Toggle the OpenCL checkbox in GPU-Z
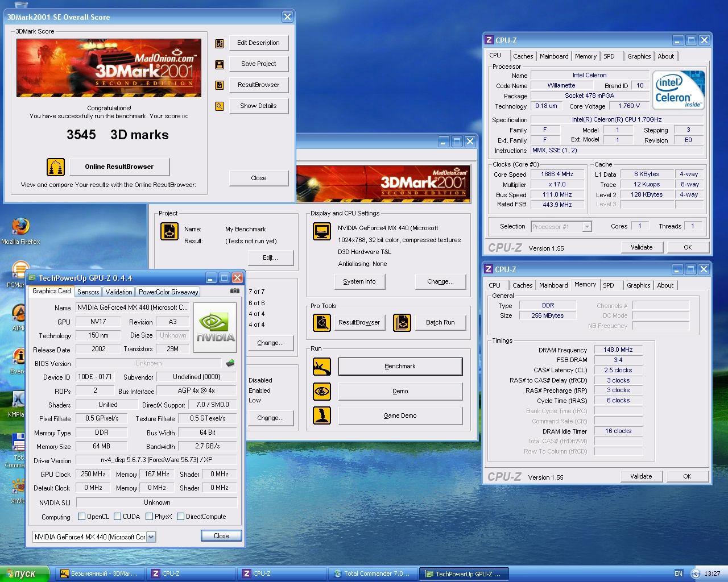This screenshot has width=728, height=582. pos(82,517)
